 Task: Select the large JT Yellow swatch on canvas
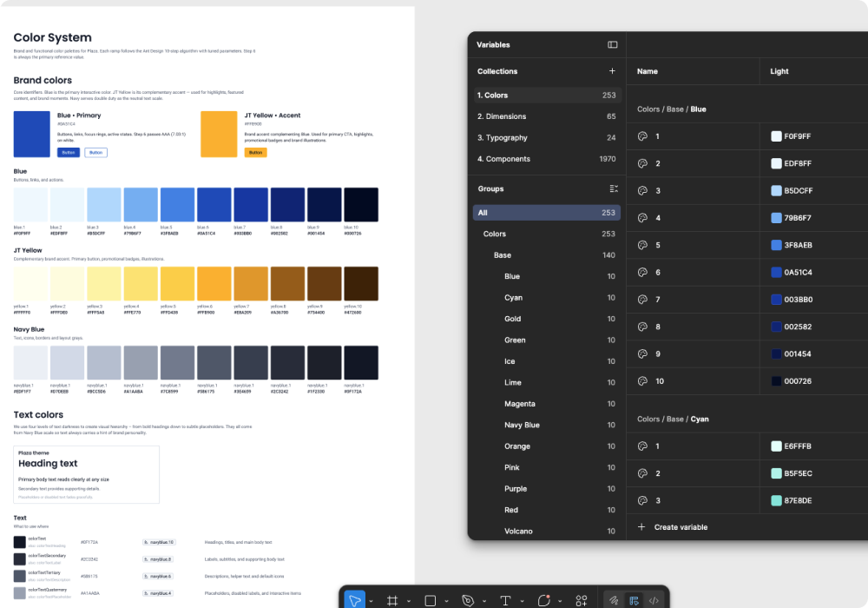[x=219, y=134]
